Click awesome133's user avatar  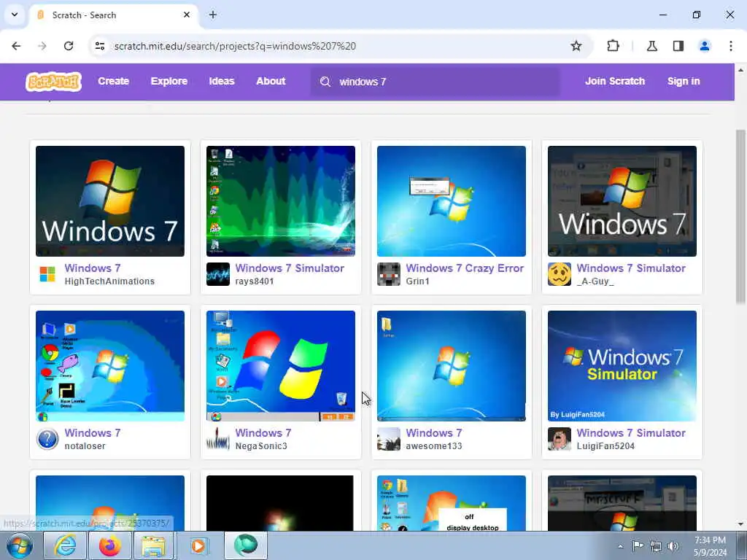[x=389, y=439]
